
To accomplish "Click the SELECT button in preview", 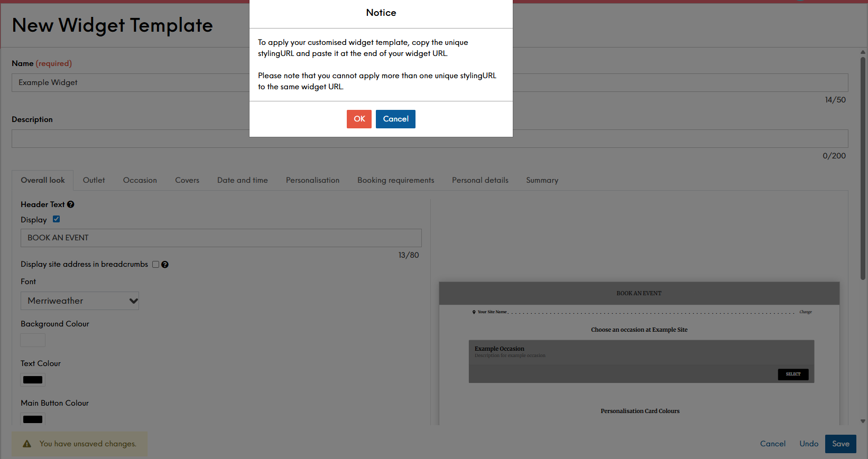I will [793, 374].
